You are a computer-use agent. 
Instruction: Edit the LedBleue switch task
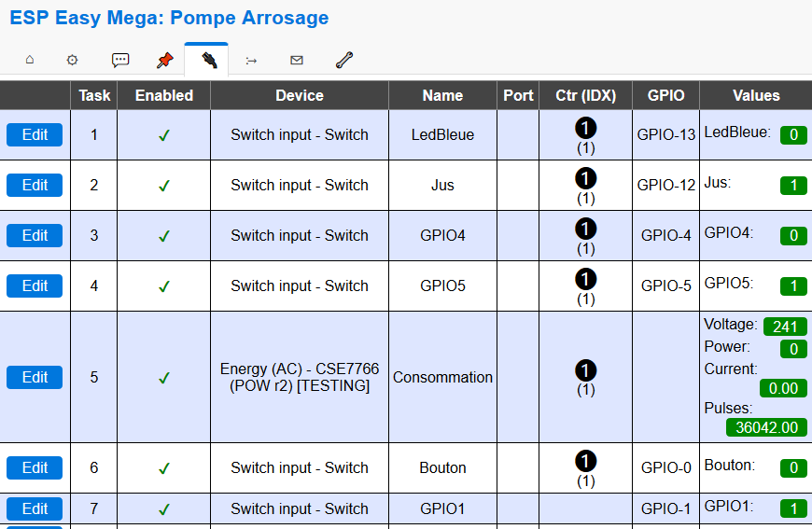(35, 135)
